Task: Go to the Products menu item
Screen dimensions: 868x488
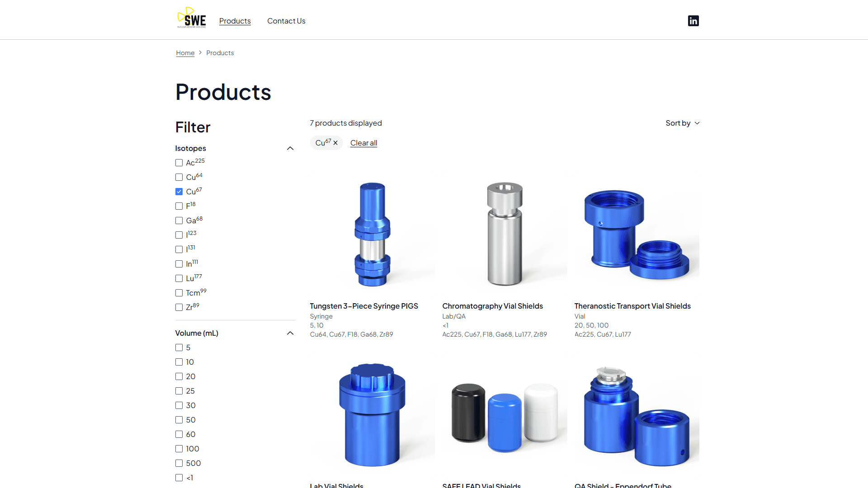Action: 235,21
